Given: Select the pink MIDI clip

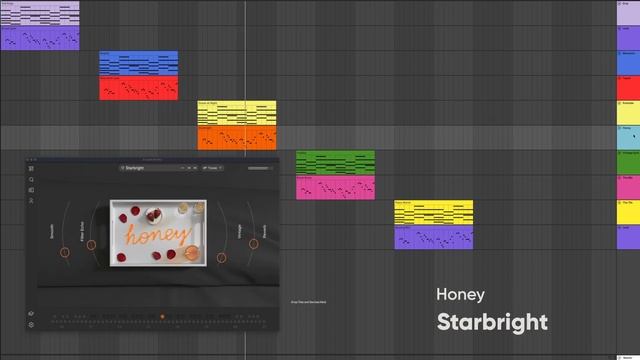Looking at the screenshot, I should point(336,187).
